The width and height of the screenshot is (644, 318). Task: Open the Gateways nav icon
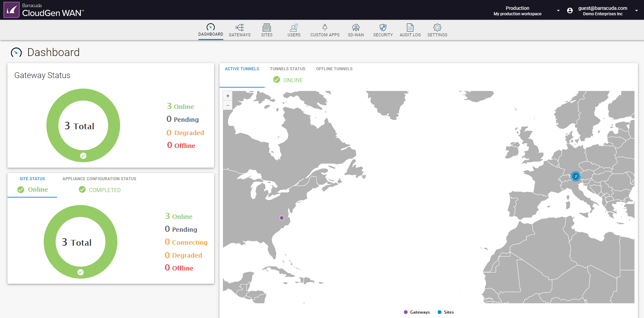[240, 27]
